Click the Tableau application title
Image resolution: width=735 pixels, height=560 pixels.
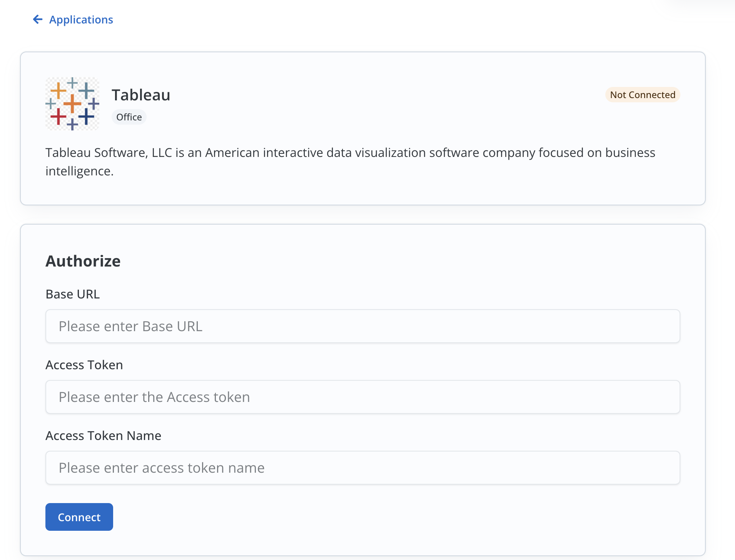pyautogui.click(x=141, y=95)
